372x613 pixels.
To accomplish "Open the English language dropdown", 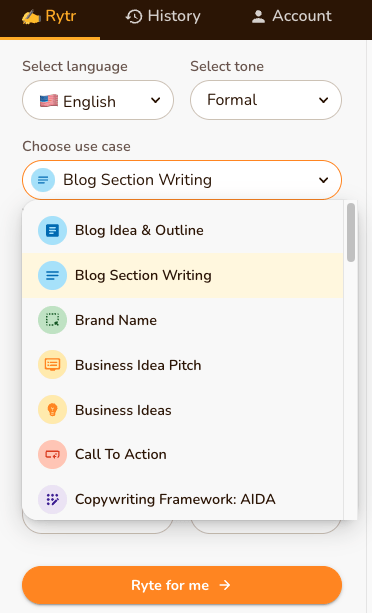I will click(98, 100).
